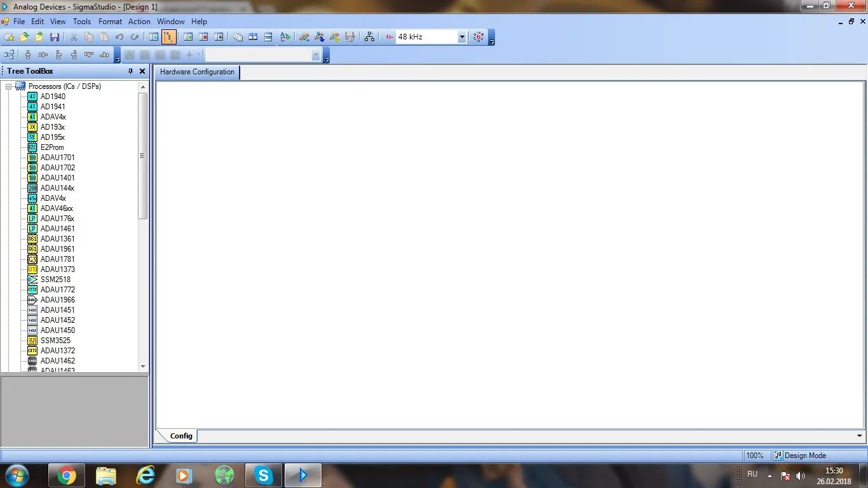Click the yellow Open file folder icon
This screenshot has width=868, height=488.
tap(24, 37)
